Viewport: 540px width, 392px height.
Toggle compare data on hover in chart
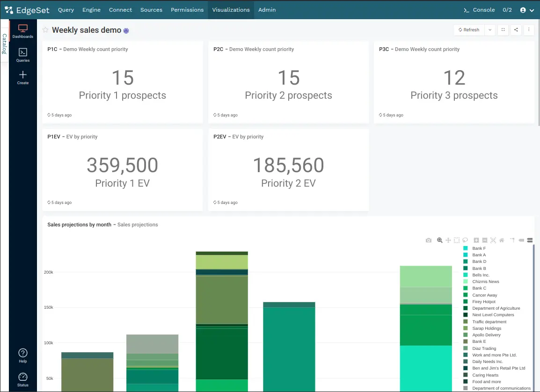click(530, 240)
